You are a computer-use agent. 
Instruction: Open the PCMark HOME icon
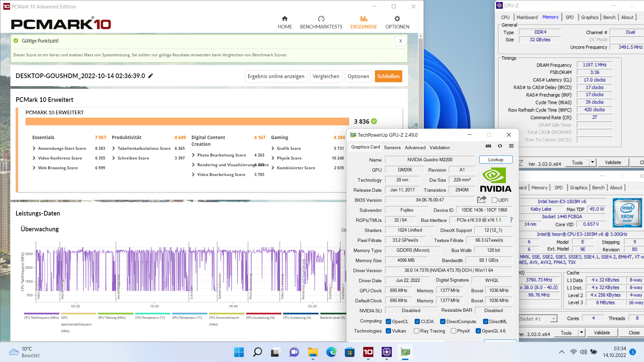[x=285, y=19]
